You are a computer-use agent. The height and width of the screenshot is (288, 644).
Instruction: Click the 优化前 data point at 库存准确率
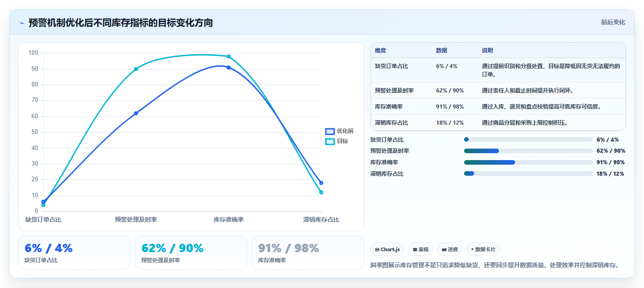[x=228, y=68]
